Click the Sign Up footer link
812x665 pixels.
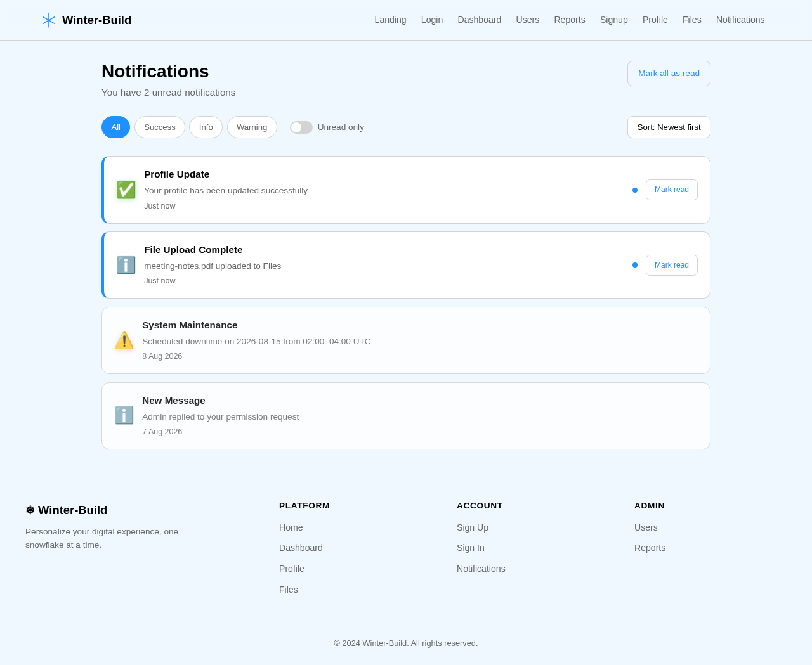(x=473, y=527)
